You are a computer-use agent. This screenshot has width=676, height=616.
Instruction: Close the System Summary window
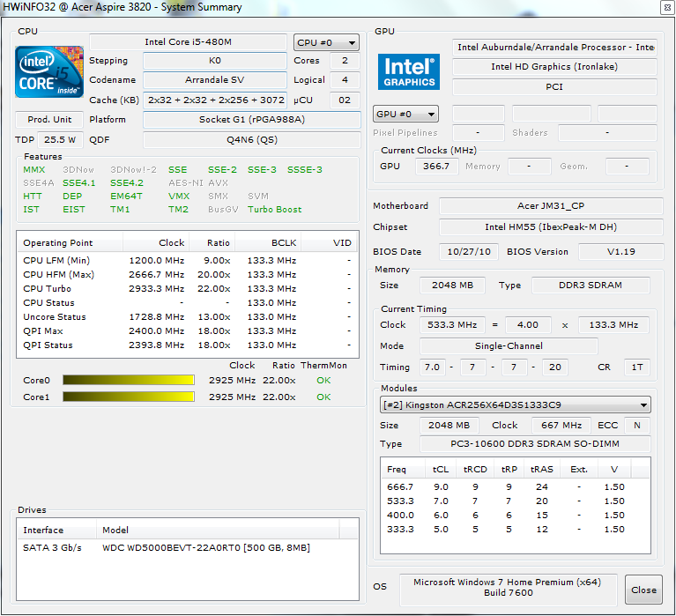click(x=667, y=8)
